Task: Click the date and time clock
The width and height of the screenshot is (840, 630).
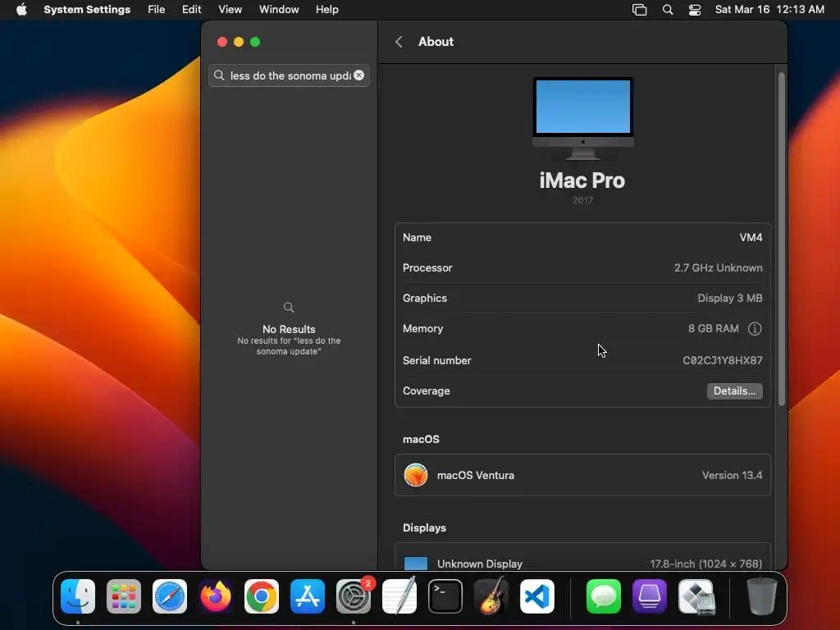Action: (x=769, y=10)
